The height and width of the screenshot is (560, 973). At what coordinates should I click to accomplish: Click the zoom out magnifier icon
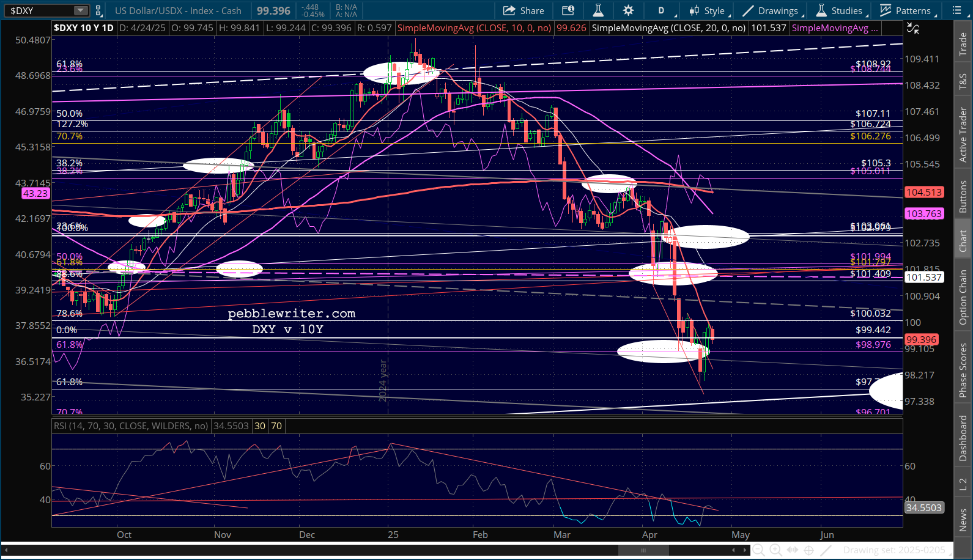coord(758,550)
